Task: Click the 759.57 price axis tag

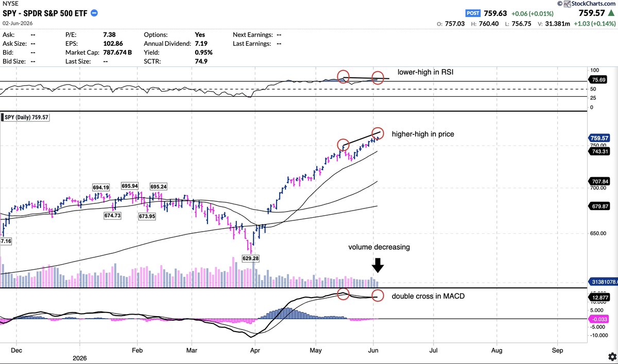Action: 599,138
